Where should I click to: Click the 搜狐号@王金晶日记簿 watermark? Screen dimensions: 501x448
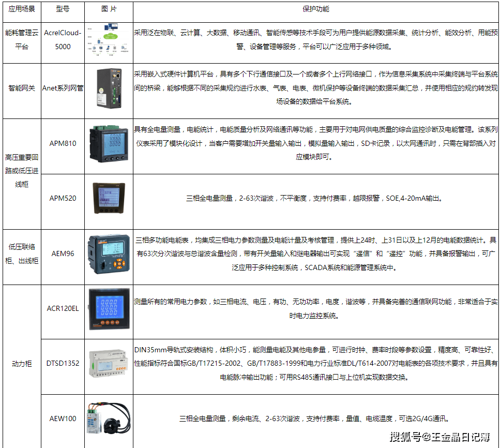tap(439, 437)
